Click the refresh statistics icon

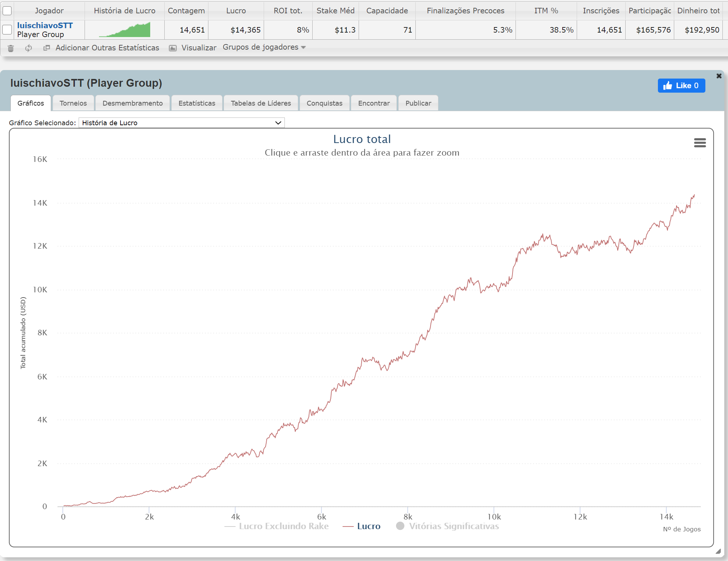pyautogui.click(x=29, y=48)
